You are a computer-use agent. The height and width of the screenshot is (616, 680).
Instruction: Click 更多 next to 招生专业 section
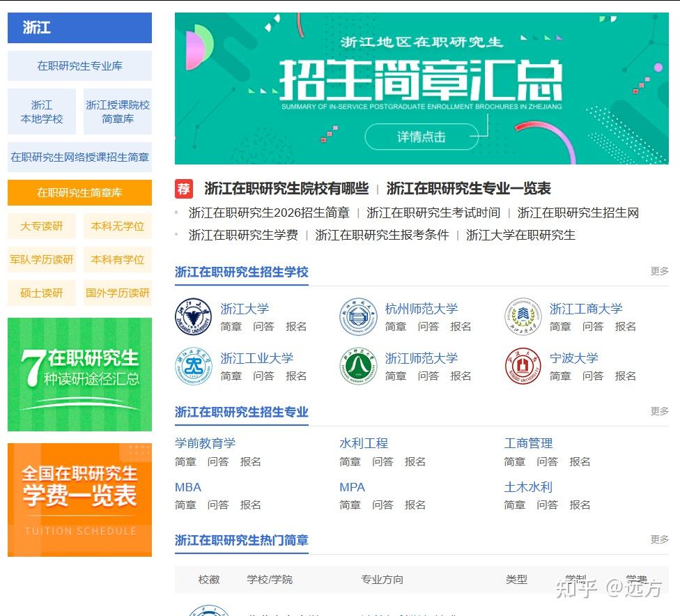659,411
